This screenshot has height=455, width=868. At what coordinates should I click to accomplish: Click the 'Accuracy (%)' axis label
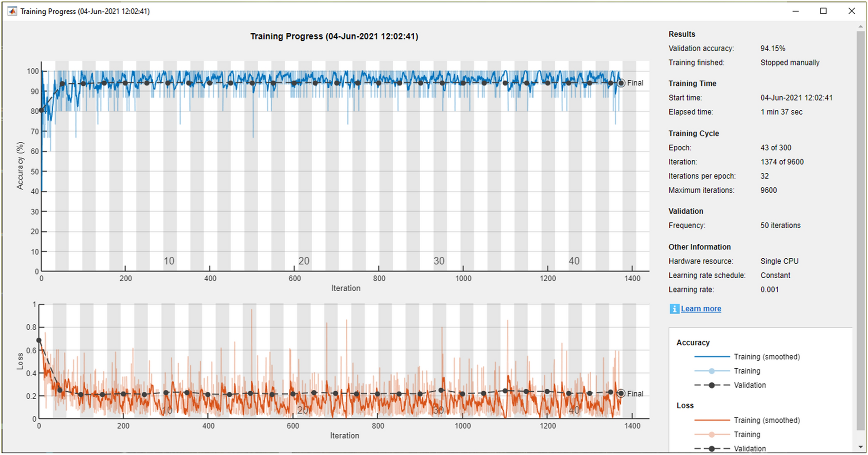20,166
